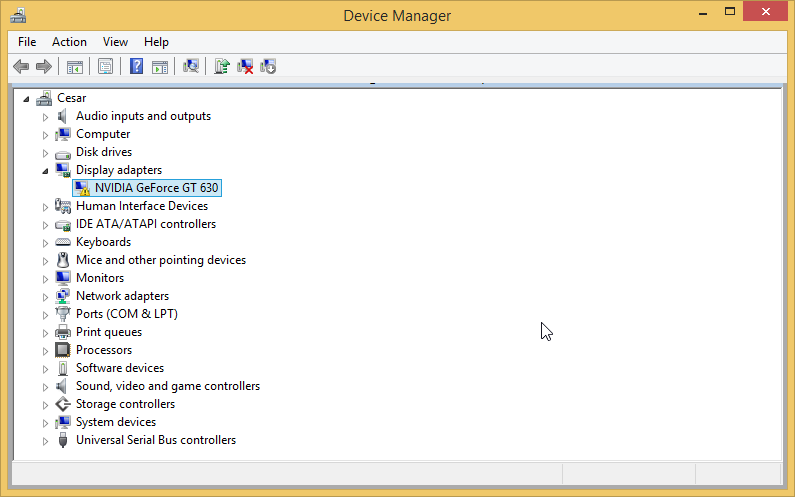Click the Back arrow toolbar icon
795x497 pixels.
point(21,66)
